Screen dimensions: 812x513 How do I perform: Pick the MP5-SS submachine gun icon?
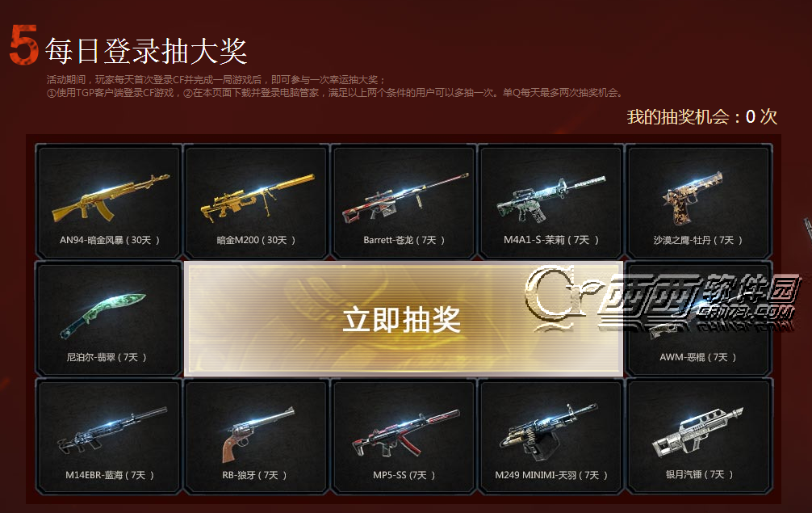[405, 433]
